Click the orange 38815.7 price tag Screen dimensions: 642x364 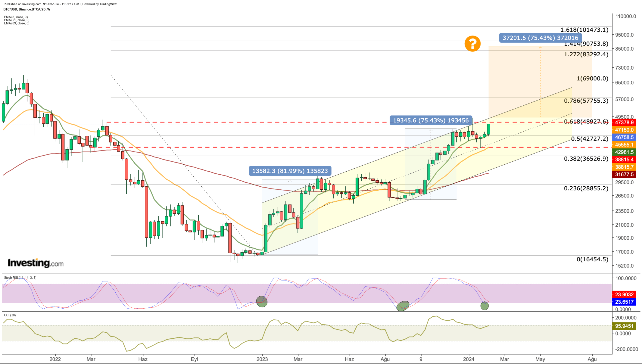624,167
